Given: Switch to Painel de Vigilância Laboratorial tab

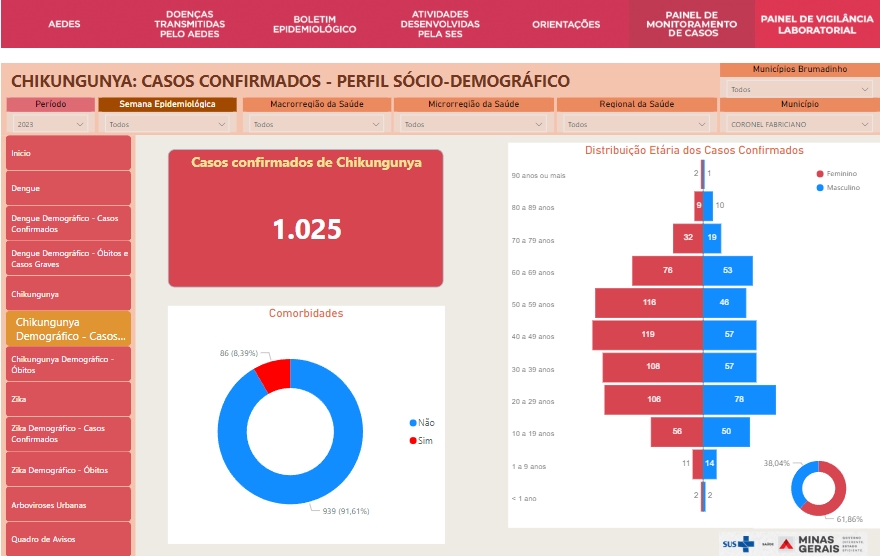Looking at the screenshot, I should click(817, 24).
